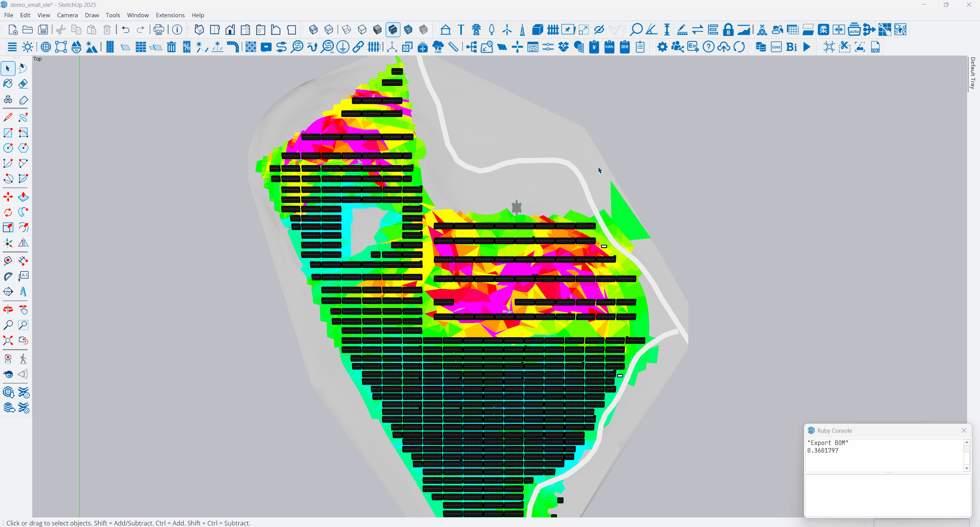This screenshot has height=527, width=980.
Task: Toggle Back Edges display style
Action: click(x=328, y=30)
